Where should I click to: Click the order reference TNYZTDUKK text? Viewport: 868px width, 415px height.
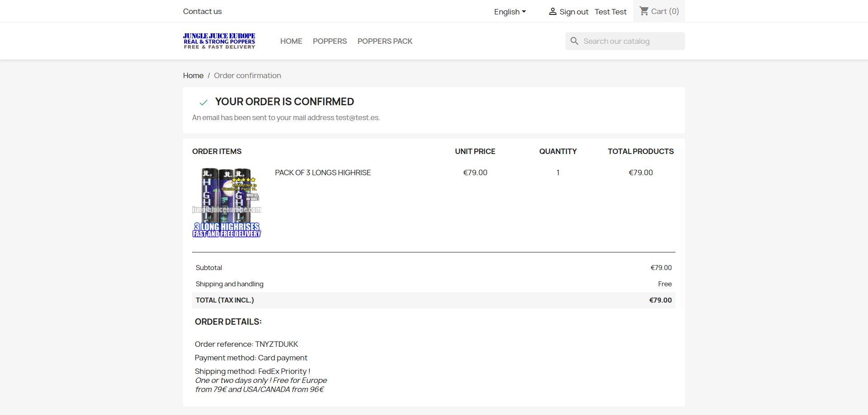(x=276, y=344)
